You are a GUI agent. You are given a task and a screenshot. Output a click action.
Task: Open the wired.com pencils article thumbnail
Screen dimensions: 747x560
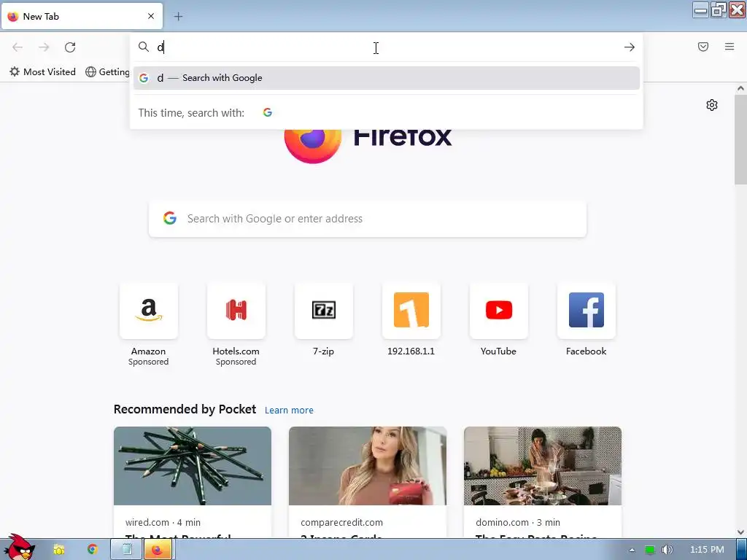pyautogui.click(x=193, y=466)
